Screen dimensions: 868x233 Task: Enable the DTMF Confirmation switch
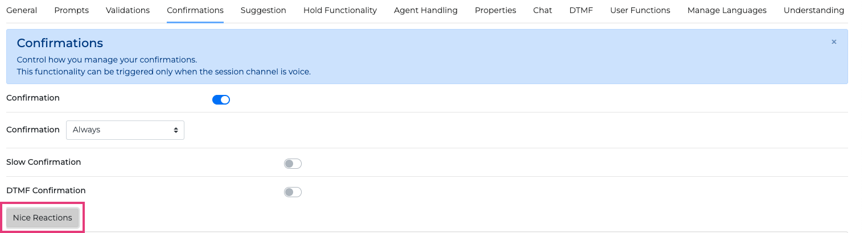click(293, 192)
